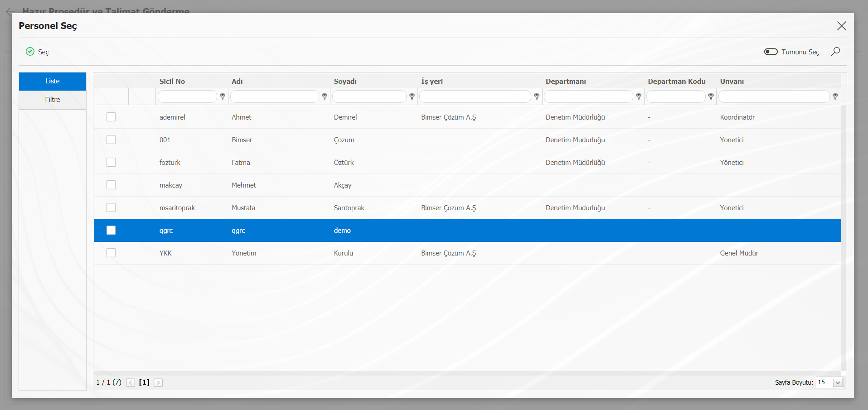Click Bimser Çözüm A.Ş in ademirel row
Viewport: 868px width, 410px height.
pyautogui.click(x=449, y=117)
